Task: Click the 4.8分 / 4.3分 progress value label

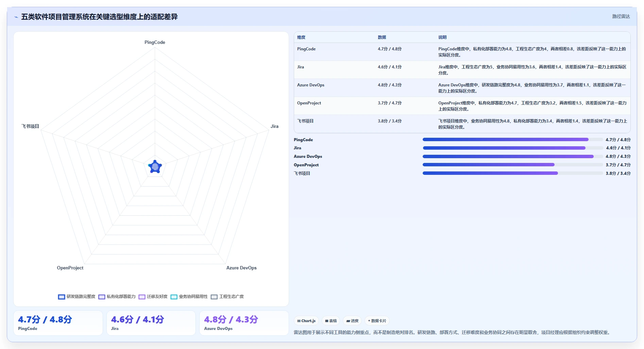Action: (x=618, y=156)
